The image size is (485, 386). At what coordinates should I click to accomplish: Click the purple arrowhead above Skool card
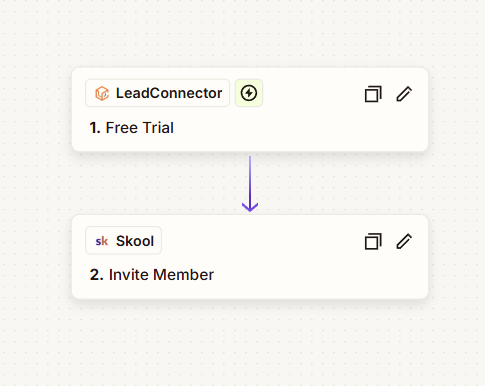pyautogui.click(x=250, y=207)
